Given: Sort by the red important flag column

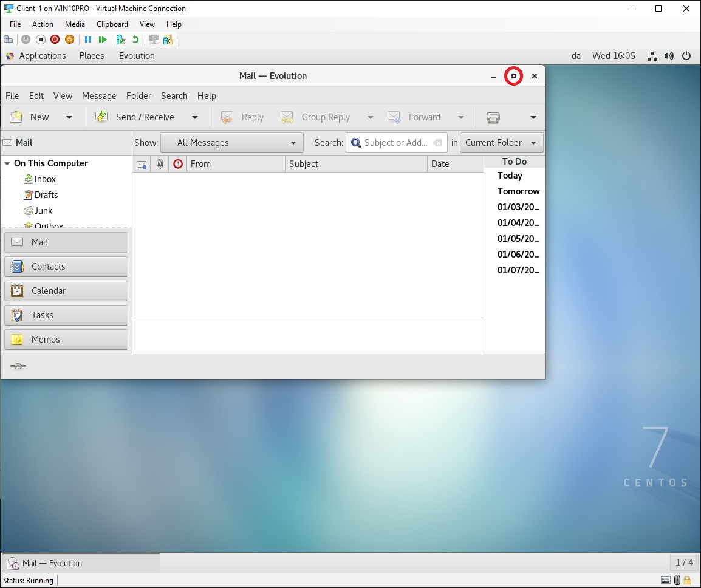Looking at the screenshot, I should [178, 164].
